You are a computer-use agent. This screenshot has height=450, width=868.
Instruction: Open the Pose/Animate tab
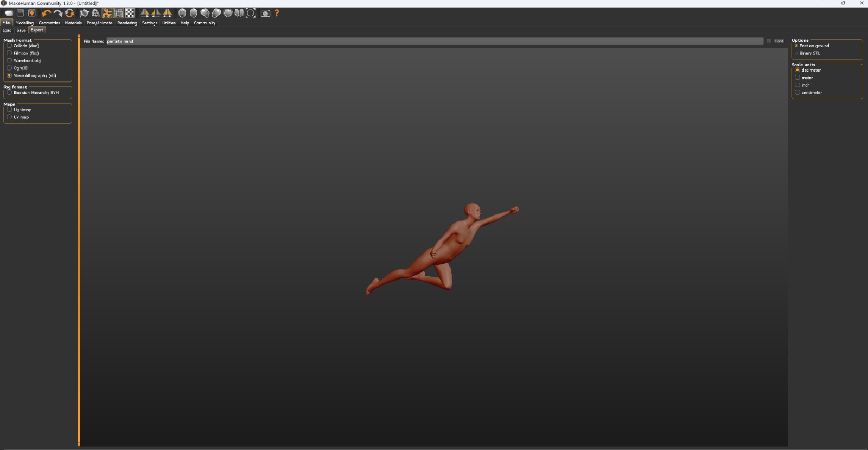point(99,23)
